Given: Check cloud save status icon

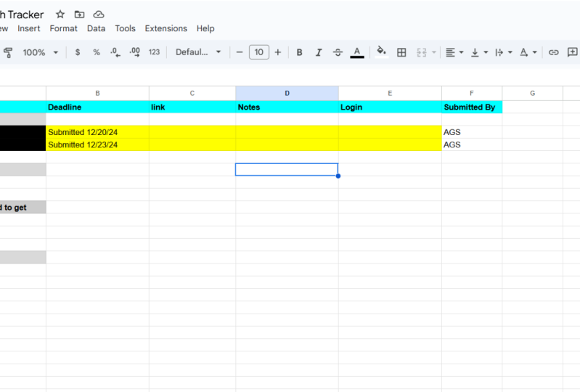Looking at the screenshot, I should pyautogui.click(x=99, y=15).
